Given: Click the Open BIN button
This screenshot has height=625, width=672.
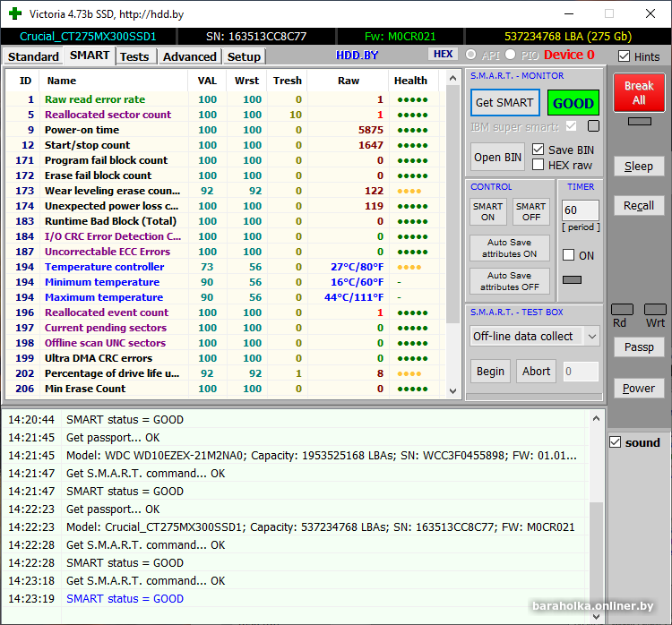Looking at the screenshot, I should coord(497,158).
